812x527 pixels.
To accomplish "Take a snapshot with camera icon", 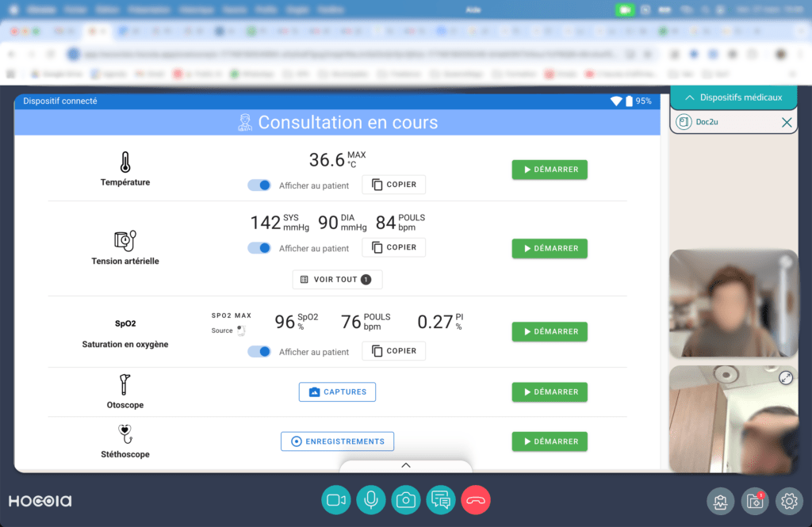I will coord(406,500).
